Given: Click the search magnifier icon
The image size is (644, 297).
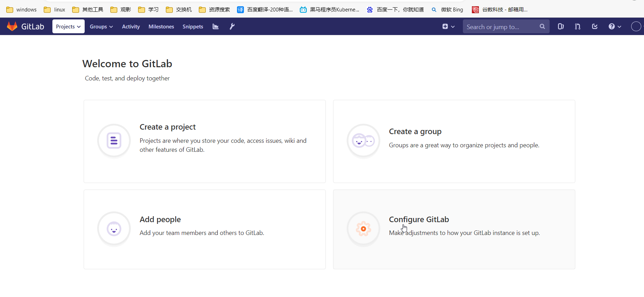Looking at the screenshot, I should click(542, 26).
